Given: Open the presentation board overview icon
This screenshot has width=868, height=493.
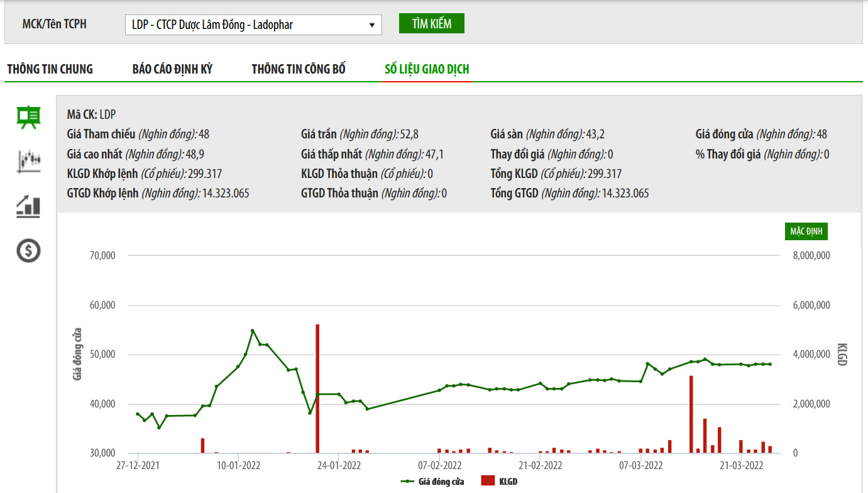Looking at the screenshot, I should pyautogui.click(x=28, y=117).
